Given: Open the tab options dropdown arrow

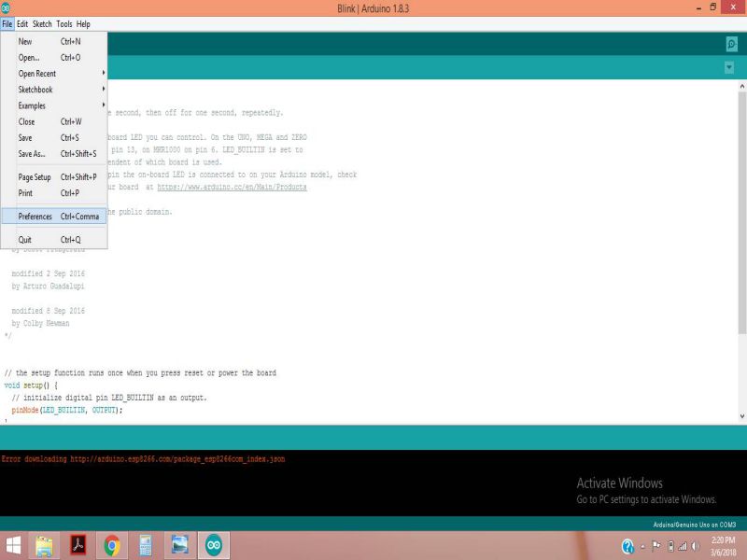Looking at the screenshot, I should (729, 67).
